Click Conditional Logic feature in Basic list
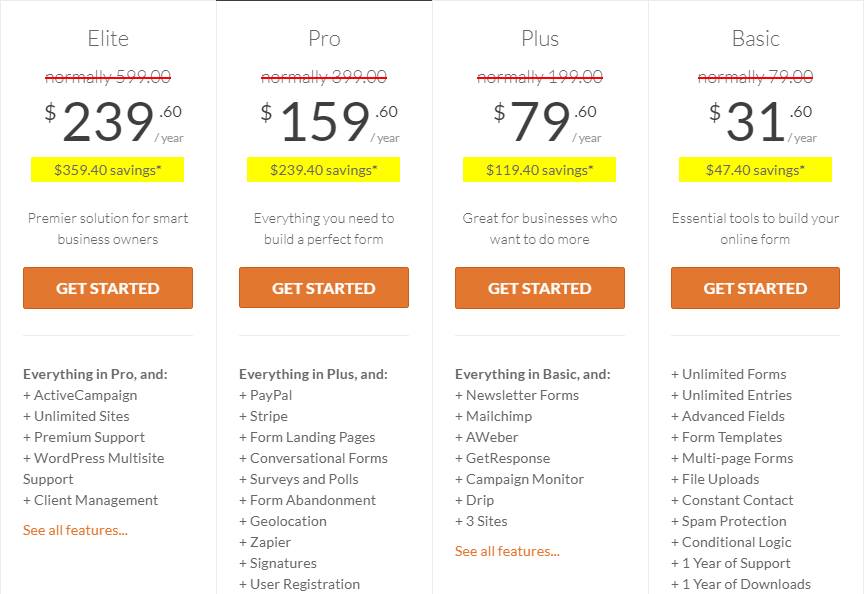The width and height of the screenshot is (865, 594). [731, 542]
